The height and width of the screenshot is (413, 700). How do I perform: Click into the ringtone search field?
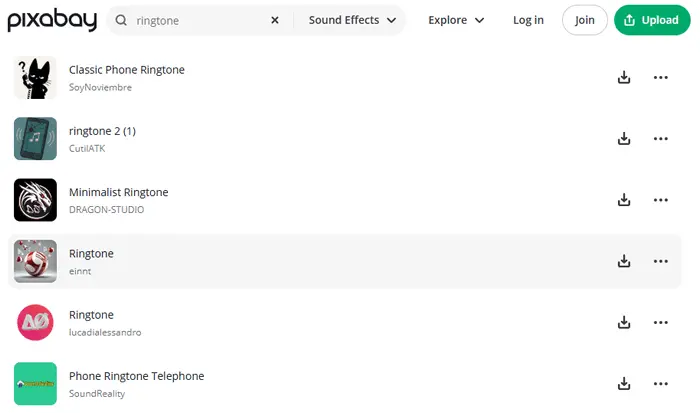198,20
